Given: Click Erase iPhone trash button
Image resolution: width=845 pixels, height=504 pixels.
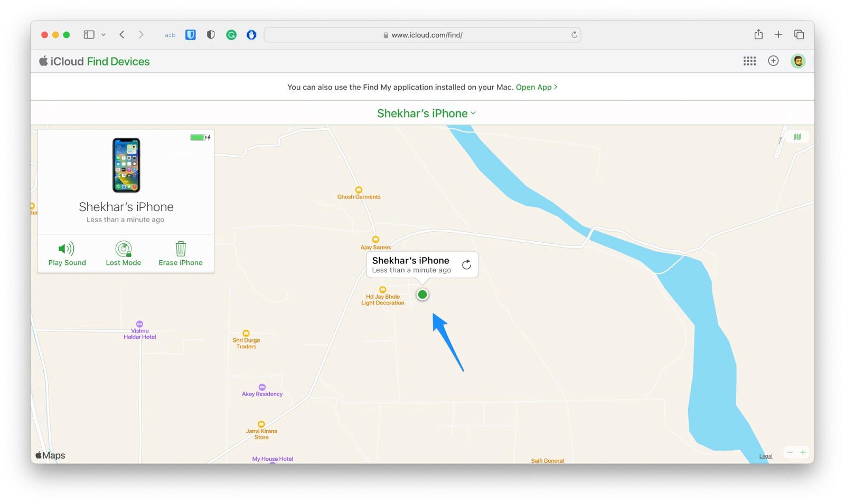Looking at the screenshot, I should [180, 253].
